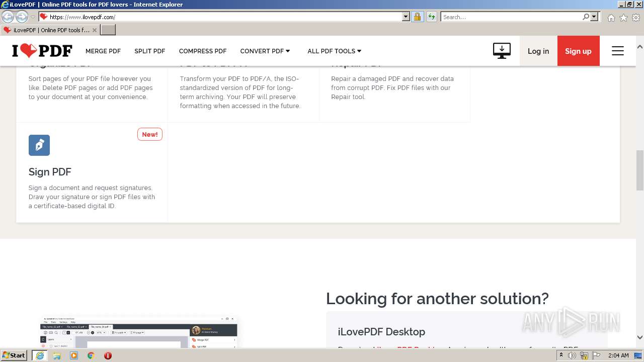Refresh the page with the reload icon
The image size is (644, 362).
coord(431,17)
